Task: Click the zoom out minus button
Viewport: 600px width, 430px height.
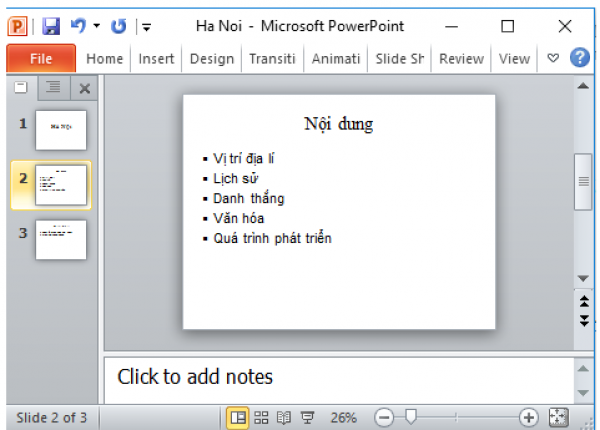Action: point(383,417)
